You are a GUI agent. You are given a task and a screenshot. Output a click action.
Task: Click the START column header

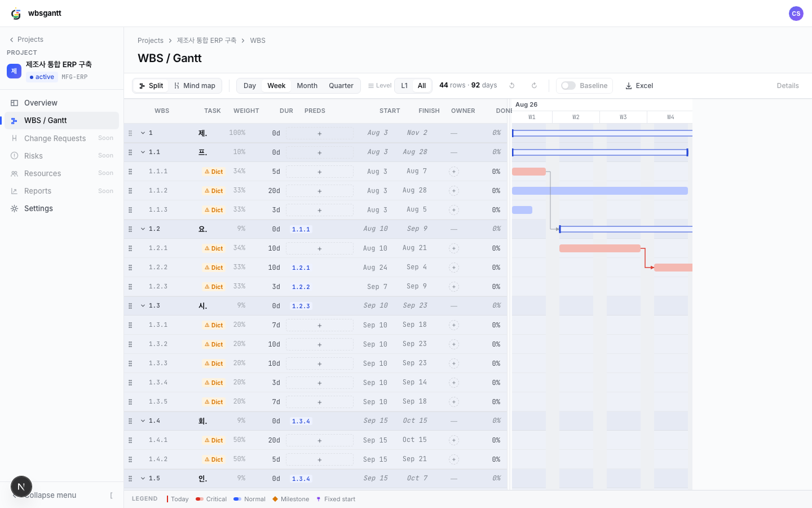(390, 111)
